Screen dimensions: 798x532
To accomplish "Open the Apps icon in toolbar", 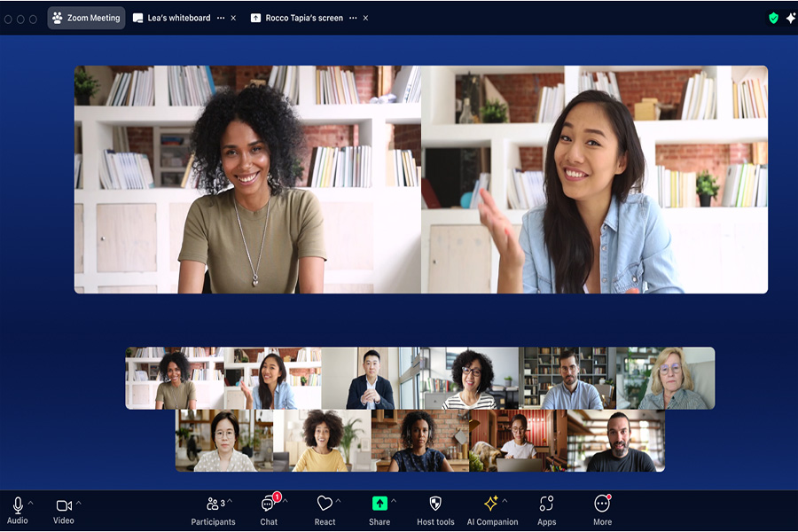I will (x=546, y=504).
